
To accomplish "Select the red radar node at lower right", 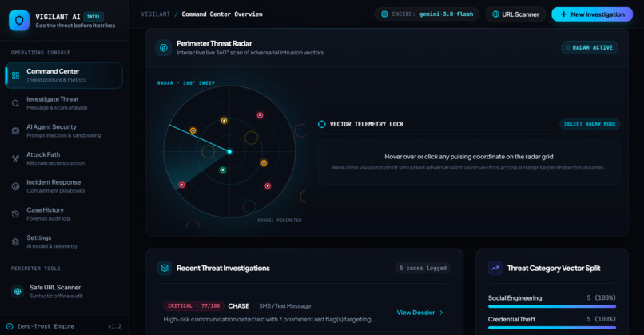I will pos(268,186).
